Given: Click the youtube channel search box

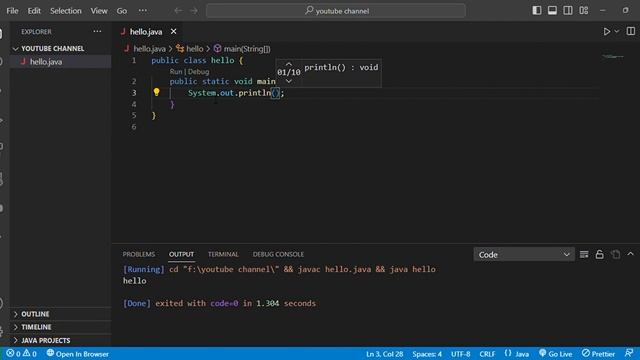Looking at the screenshot, I should (336, 11).
